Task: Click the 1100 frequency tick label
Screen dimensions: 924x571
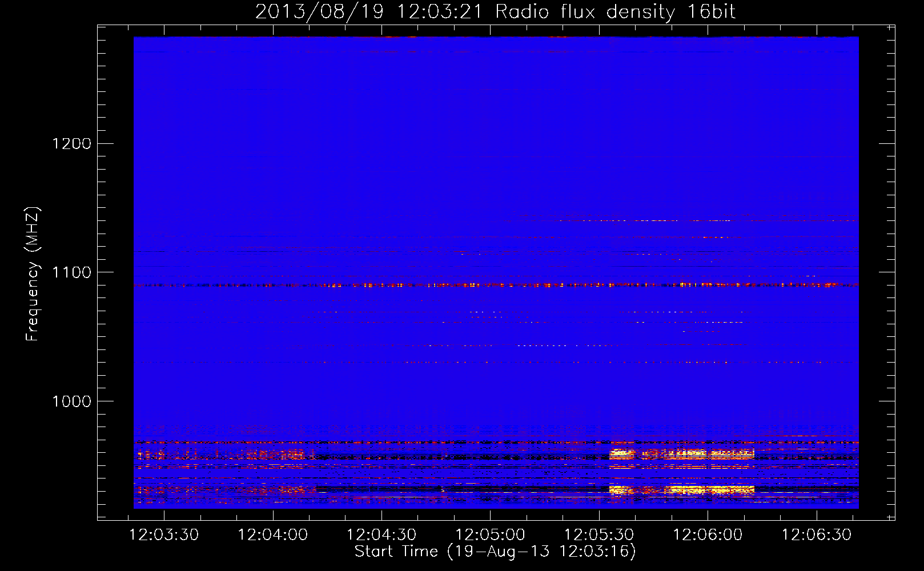Action: 72,272
